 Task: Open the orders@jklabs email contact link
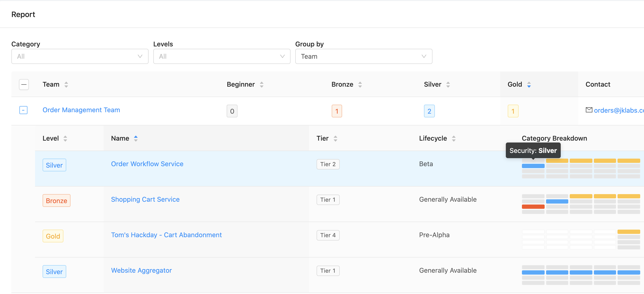[619, 110]
